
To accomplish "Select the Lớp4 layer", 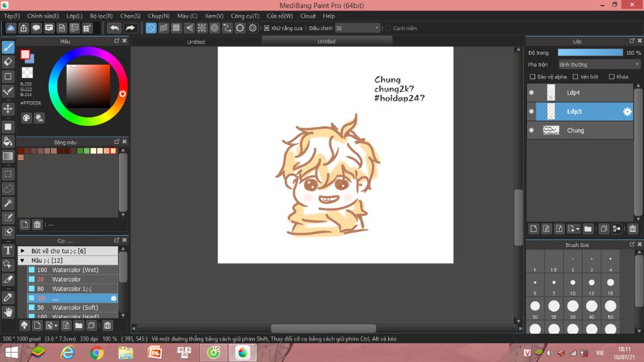I will [x=580, y=93].
